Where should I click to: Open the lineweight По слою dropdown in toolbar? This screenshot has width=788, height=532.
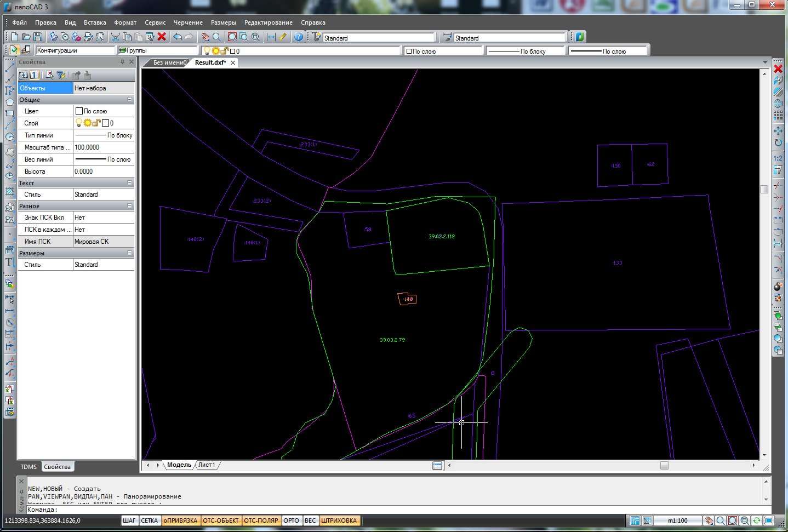[608, 51]
